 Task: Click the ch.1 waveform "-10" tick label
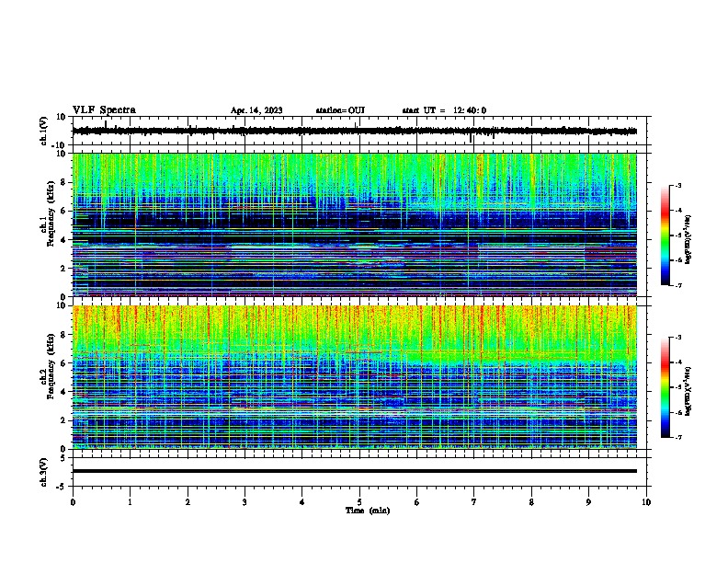(x=60, y=145)
